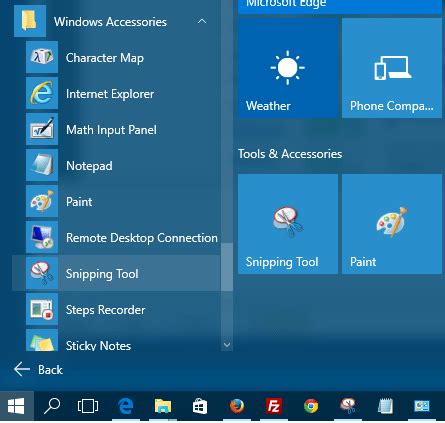Collapse the Windows Accessories folder chevron
445x423 pixels.
click(202, 22)
